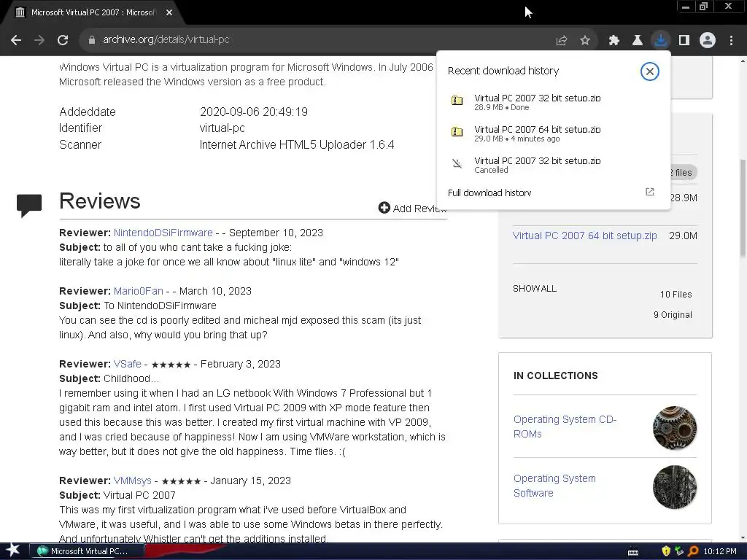Screen dimensions: 747x560
Task: Click the Microsoft Virtual PC taskbar button
Action: (87, 551)
